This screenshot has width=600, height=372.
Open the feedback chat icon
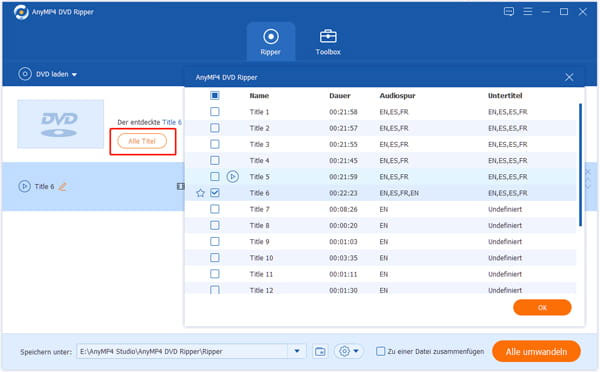click(x=509, y=11)
